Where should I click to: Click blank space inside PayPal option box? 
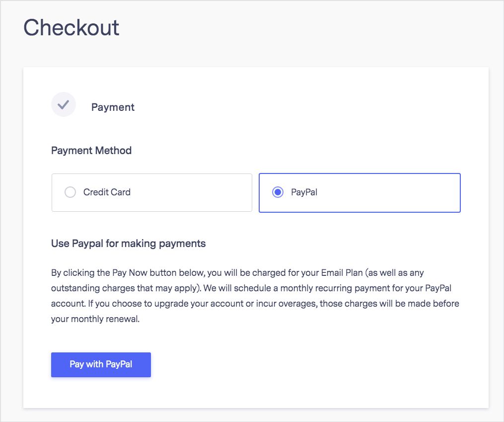pos(389,193)
